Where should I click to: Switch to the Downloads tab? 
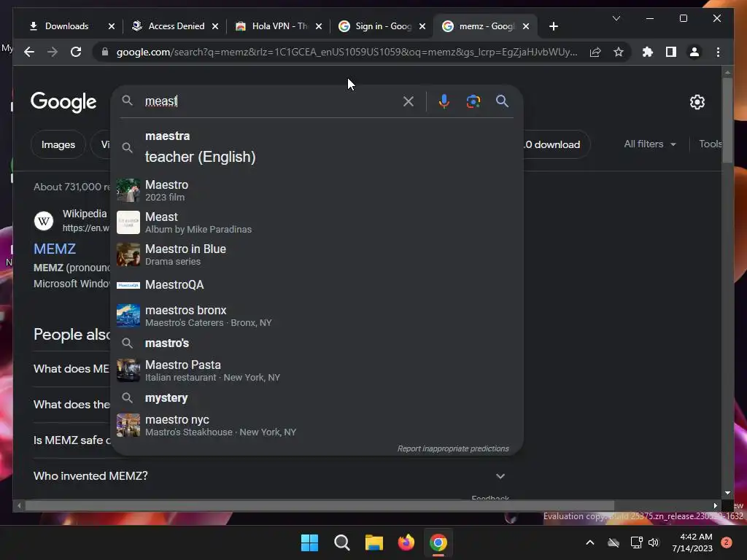pos(66,26)
